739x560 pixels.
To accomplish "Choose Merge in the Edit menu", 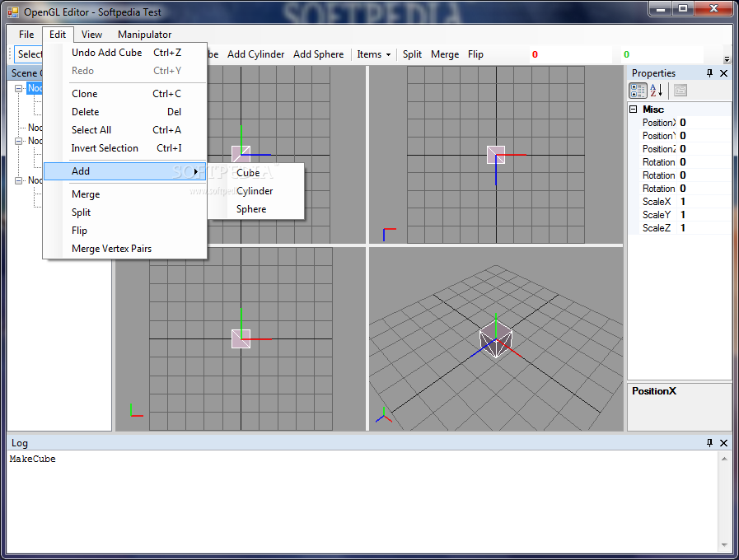I will pos(125,194).
